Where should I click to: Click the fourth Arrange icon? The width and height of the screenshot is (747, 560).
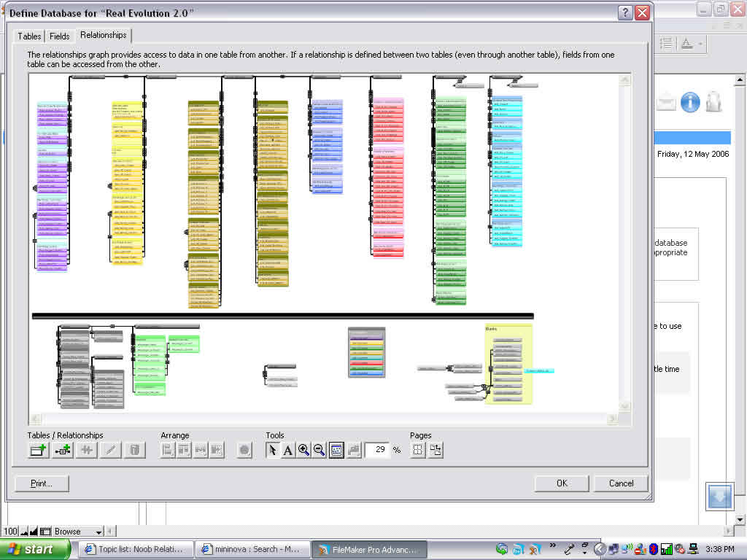pos(217,449)
